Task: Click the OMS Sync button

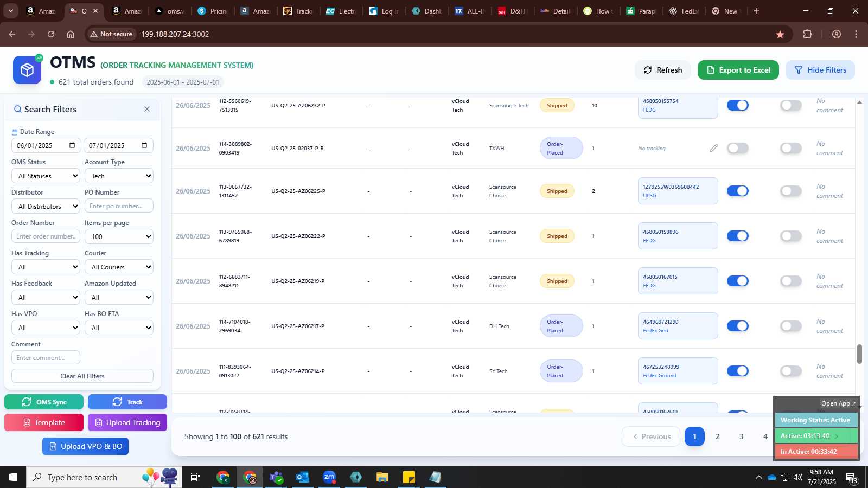Action: [44, 402]
